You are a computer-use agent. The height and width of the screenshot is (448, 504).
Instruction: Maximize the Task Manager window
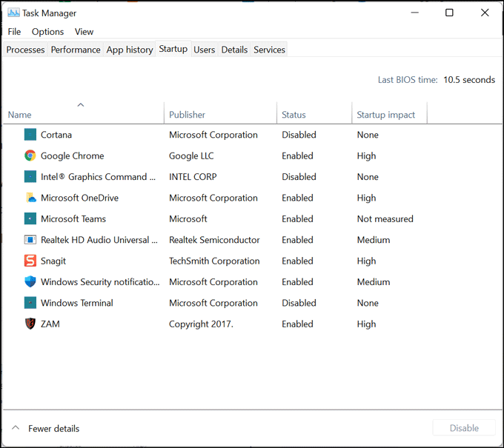pyautogui.click(x=449, y=13)
